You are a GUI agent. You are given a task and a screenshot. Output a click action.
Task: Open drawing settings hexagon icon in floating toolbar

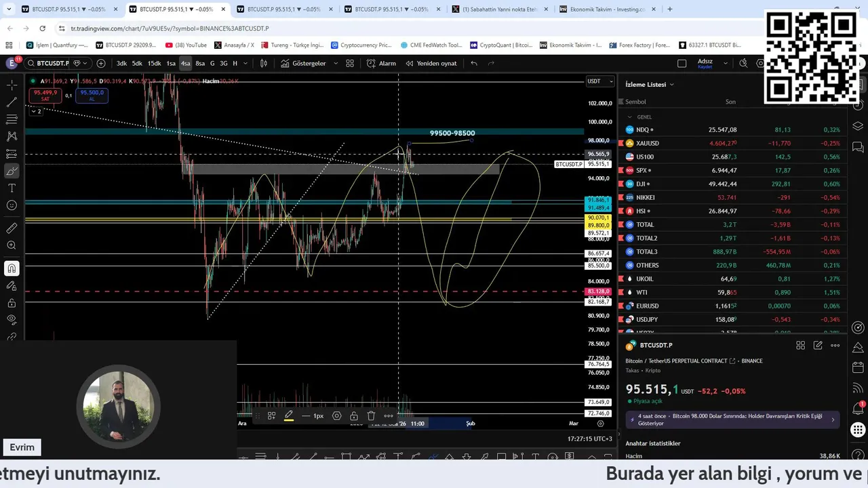(337, 415)
